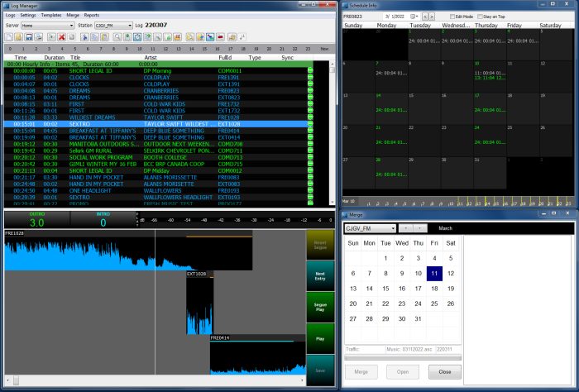This screenshot has height=392, width=579.
Task: Click the folder-with-magnifier search toolbar icon
Action: point(189,37)
